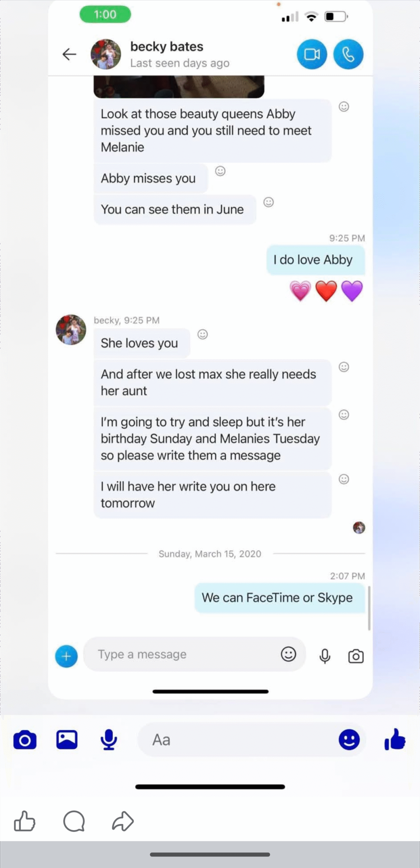The image size is (420, 868).
Task: React to the Abby misses you message
Action: pos(220,171)
